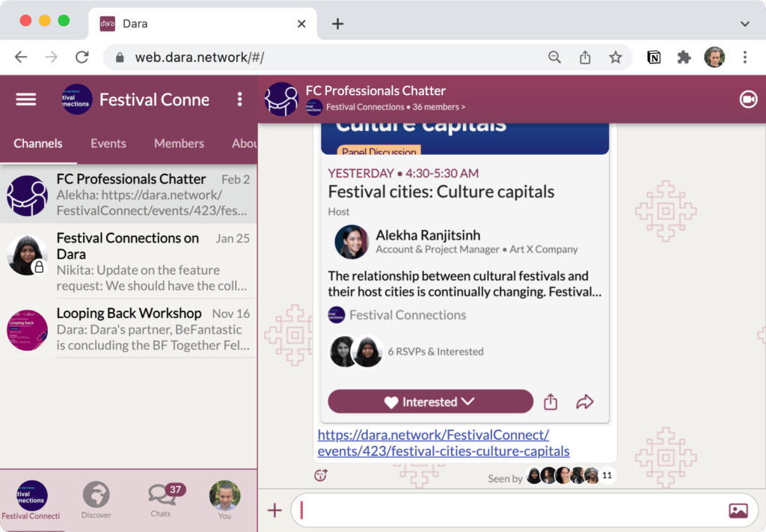766x532 pixels.
Task: Open the Festival Connections on Dara channel
Action: point(129,261)
